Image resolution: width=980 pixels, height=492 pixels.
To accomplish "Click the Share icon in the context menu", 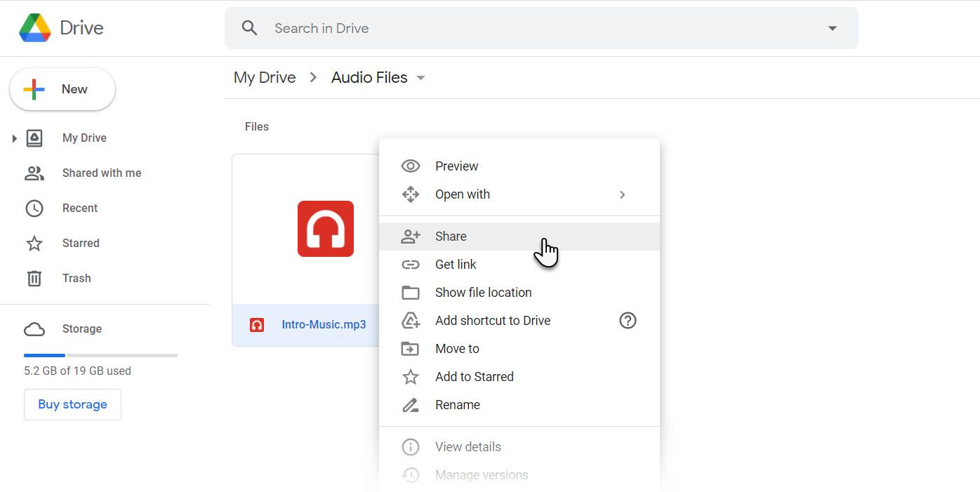I will [x=411, y=236].
